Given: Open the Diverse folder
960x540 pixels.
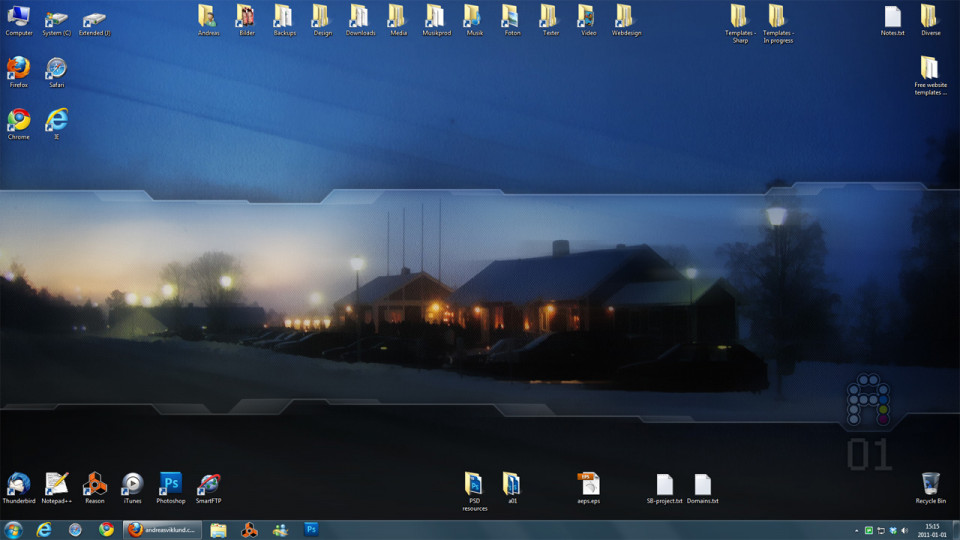Looking at the screenshot, I should pyautogui.click(x=930, y=20).
